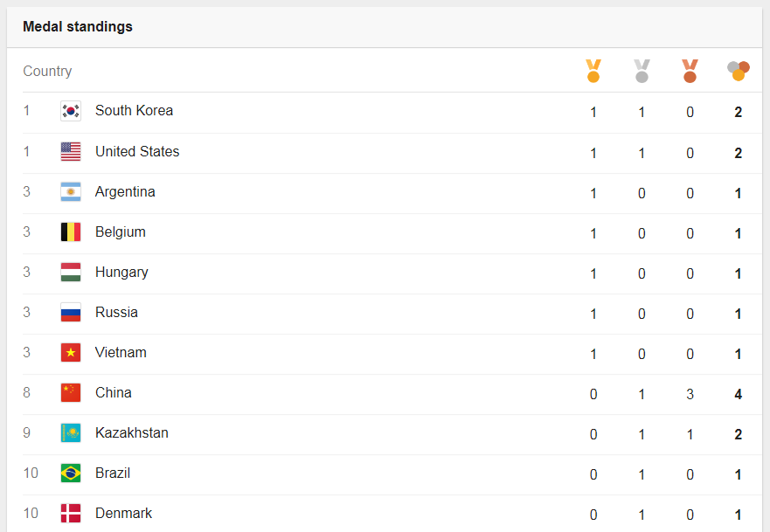
Task: Click China's total medal count of 4
Action: (x=738, y=394)
